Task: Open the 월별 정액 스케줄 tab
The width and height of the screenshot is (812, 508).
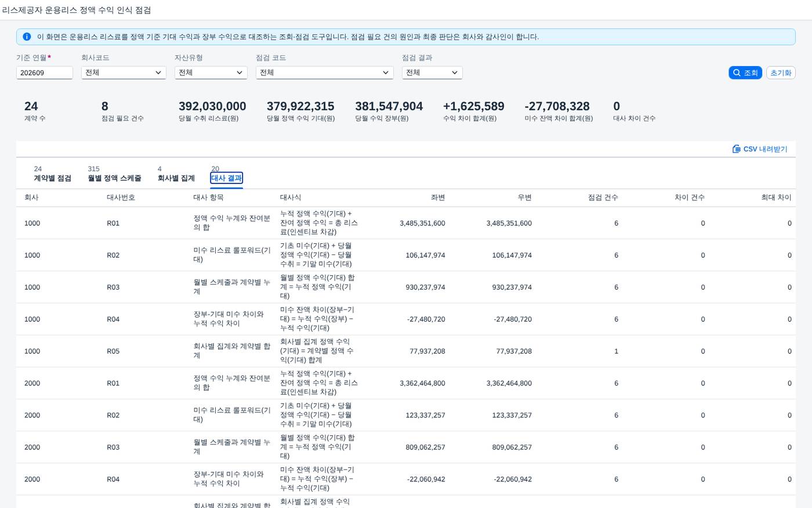Action: coord(114,178)
